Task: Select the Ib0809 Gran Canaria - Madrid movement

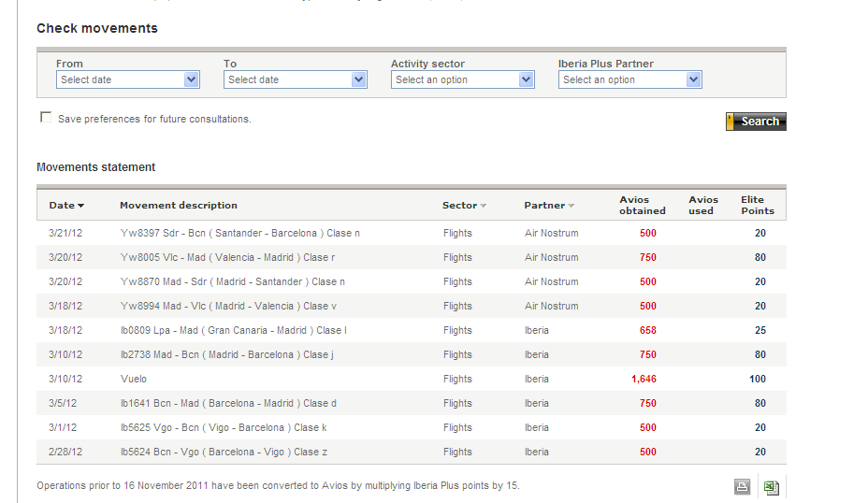Action: pos(234,331)
